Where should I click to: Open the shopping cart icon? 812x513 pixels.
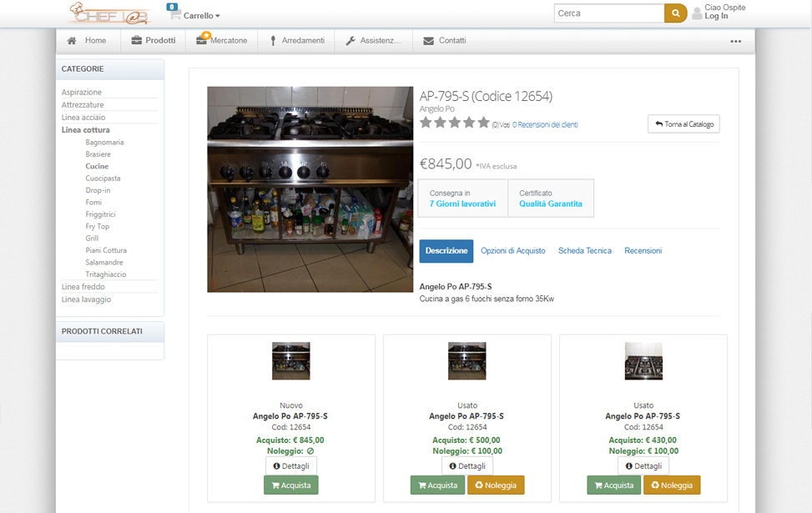point(175,14)
